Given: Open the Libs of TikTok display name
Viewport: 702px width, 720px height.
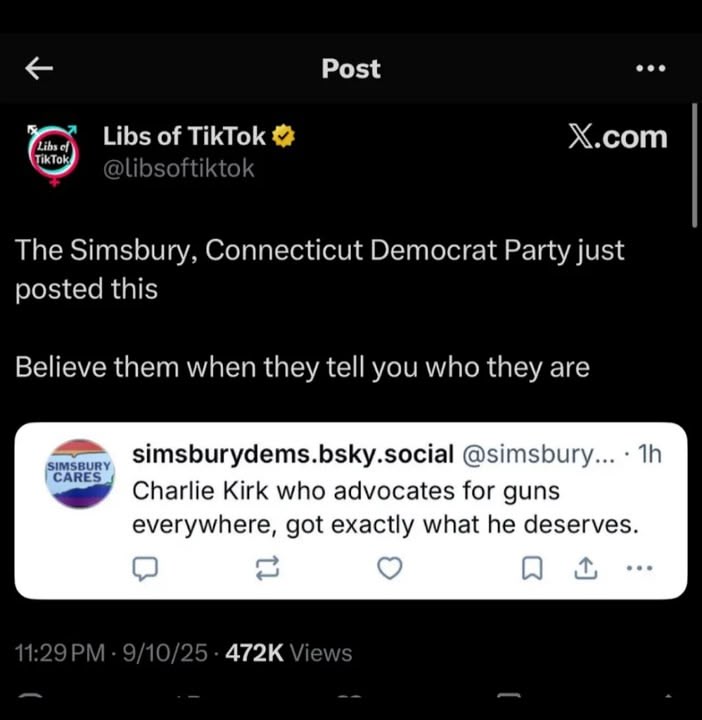Looking at the screenshot, I should click(x=184, y=137).
